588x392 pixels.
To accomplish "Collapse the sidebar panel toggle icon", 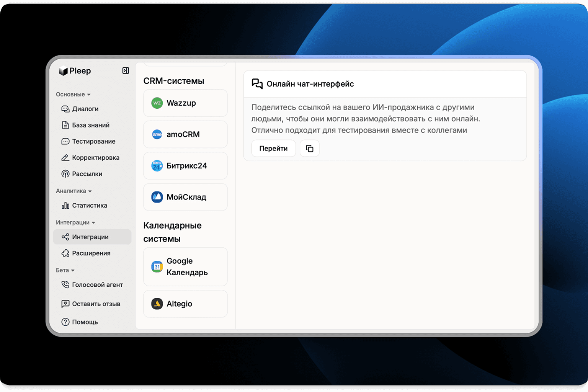I will 126,71.
